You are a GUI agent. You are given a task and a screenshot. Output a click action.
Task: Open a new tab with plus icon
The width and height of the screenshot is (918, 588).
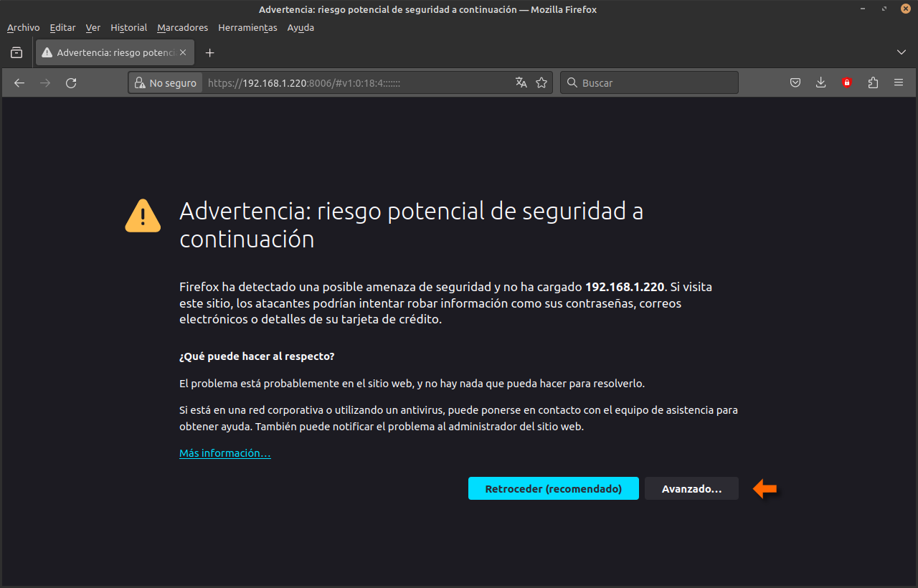tap(210, 53)
